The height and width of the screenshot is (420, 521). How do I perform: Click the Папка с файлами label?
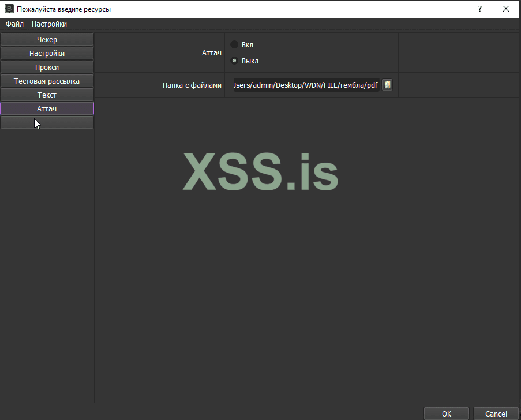coord(192,85)
